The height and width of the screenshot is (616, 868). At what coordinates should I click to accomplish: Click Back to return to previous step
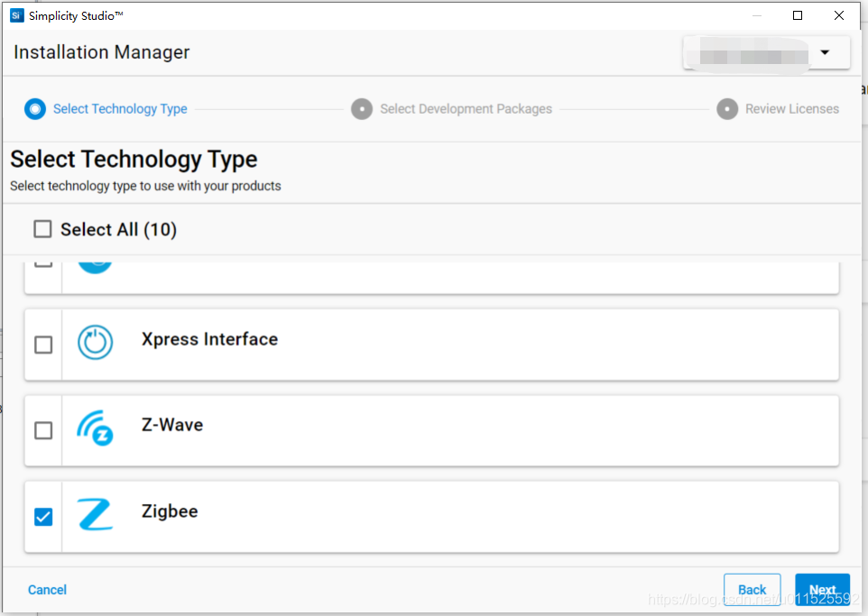(x=752, y=589)
